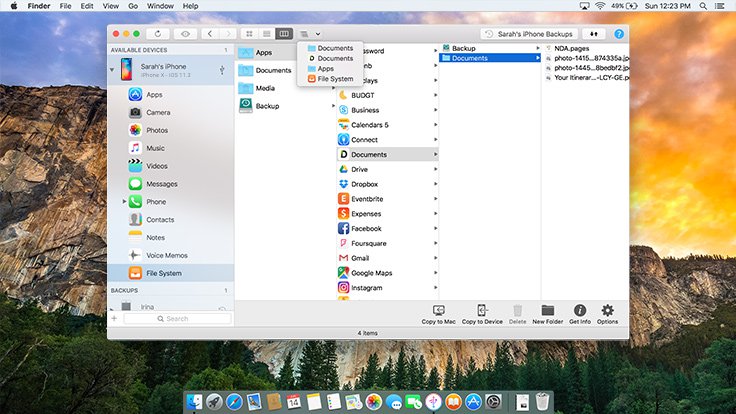Switch to list view
The width and height of the screenshot is (736, 414).
pos(267,34)
